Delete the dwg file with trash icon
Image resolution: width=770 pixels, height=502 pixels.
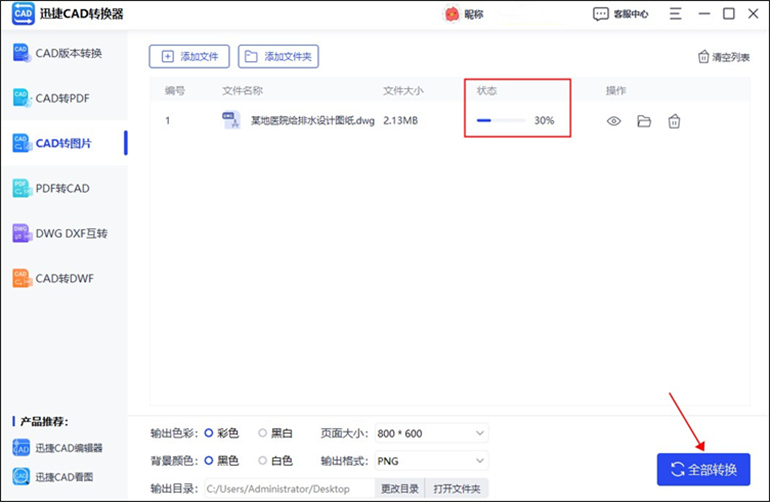tap(674, 121)
